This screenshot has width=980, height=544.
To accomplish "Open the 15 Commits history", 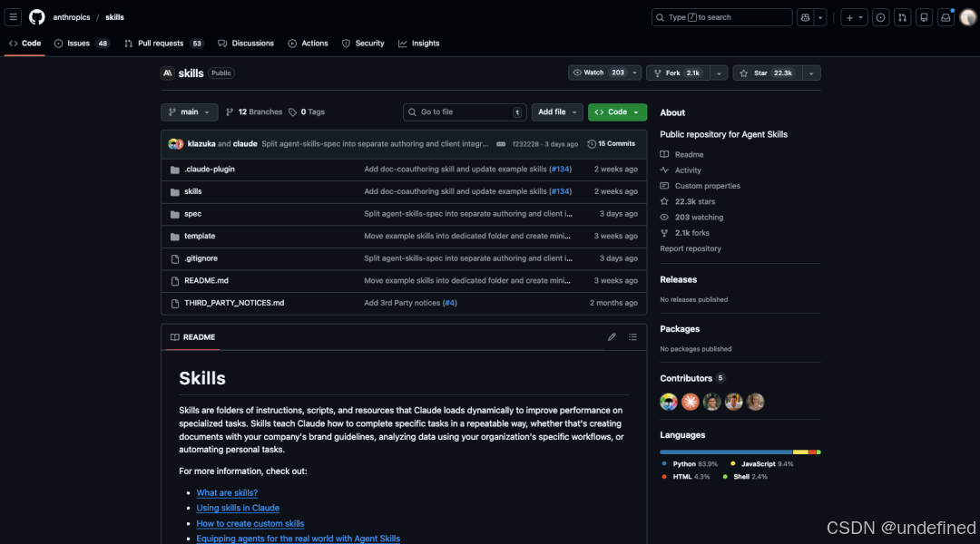I will (x=612, y=143).
